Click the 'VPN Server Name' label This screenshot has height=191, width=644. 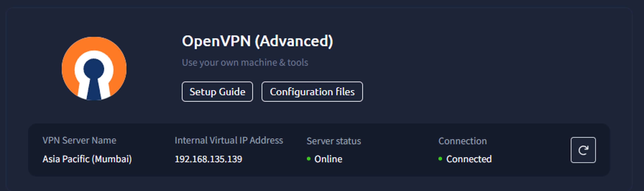coord(79,140)
